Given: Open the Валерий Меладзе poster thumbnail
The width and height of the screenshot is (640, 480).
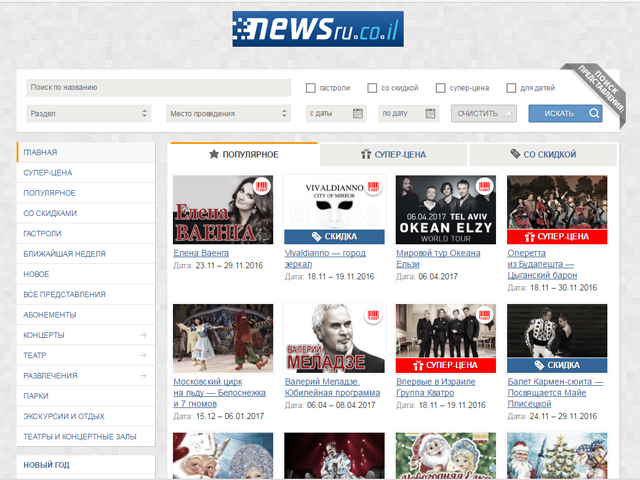Looking at the screenshot, I should [x=334, y=338].
